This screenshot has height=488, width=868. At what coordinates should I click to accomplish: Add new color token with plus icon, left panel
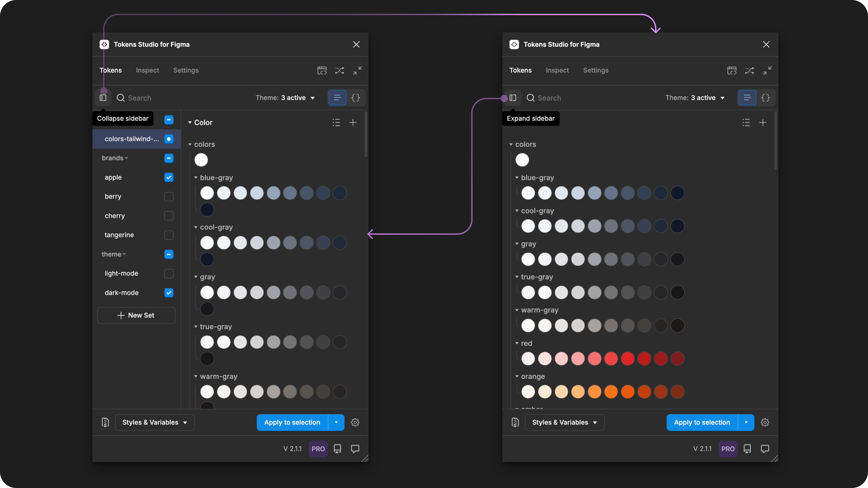pos(353,123)
